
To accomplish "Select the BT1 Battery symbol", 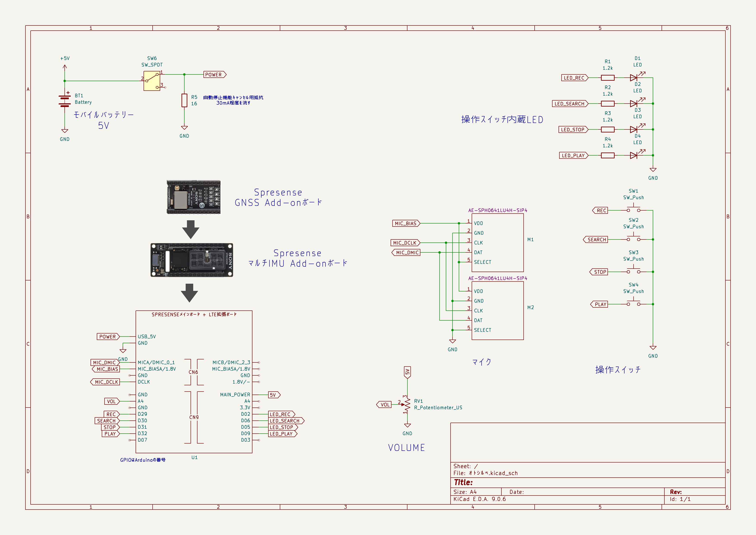I will click(x=64, y=101).
